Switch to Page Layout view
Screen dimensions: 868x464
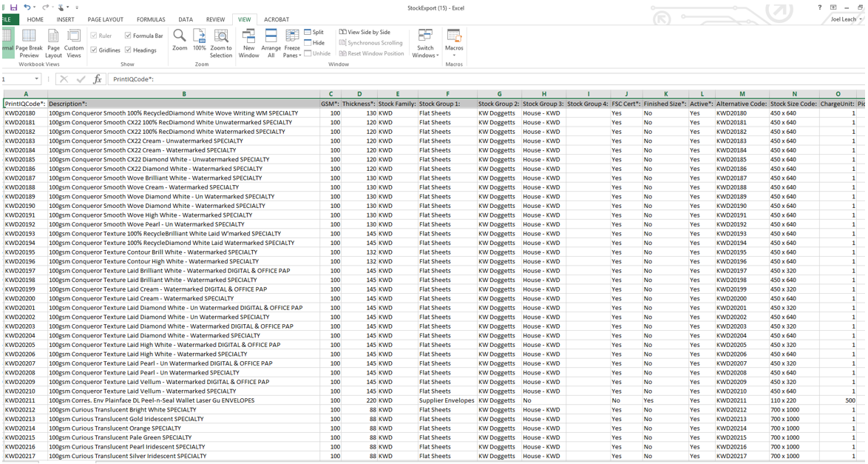pos(53,43)
